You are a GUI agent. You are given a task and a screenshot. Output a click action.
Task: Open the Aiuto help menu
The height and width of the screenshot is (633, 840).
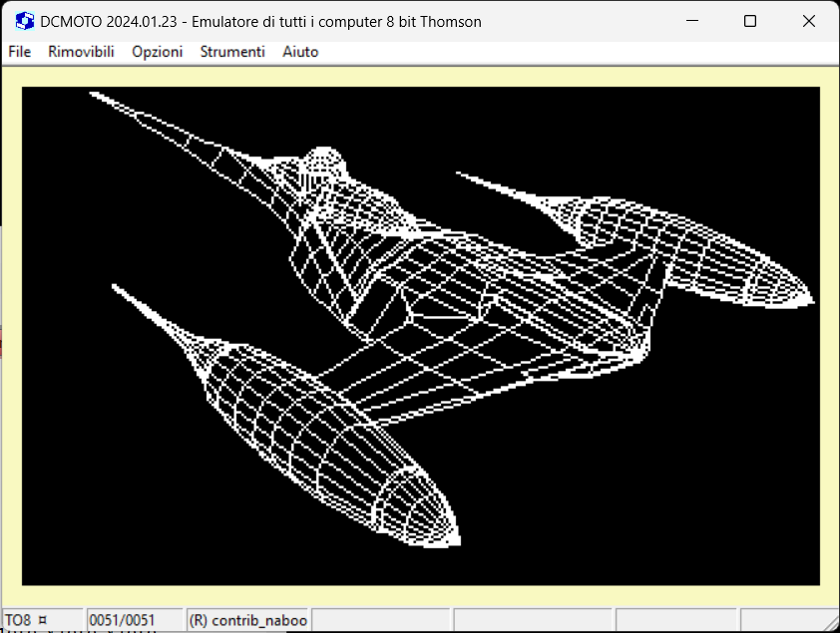300,52
